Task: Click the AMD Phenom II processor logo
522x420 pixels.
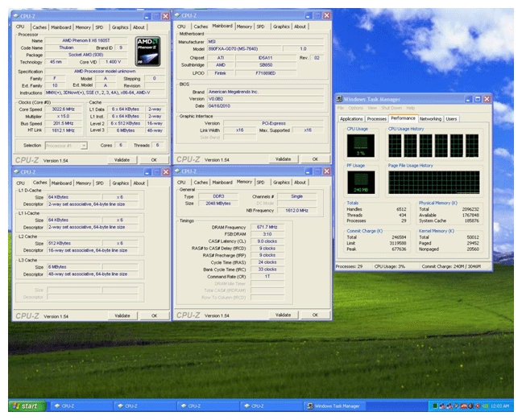Action: click(147, 51)
